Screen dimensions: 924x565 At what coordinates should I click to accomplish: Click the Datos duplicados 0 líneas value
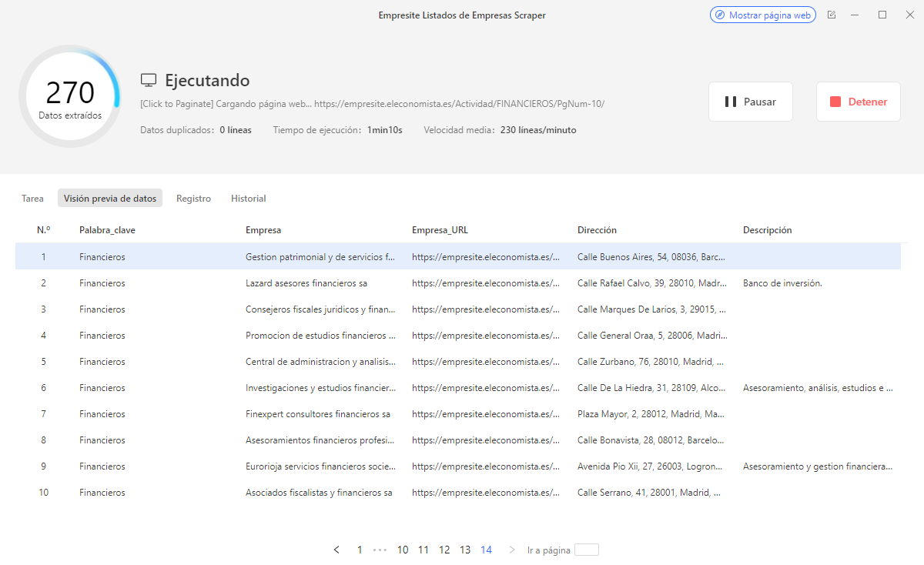tap(236, 130)
